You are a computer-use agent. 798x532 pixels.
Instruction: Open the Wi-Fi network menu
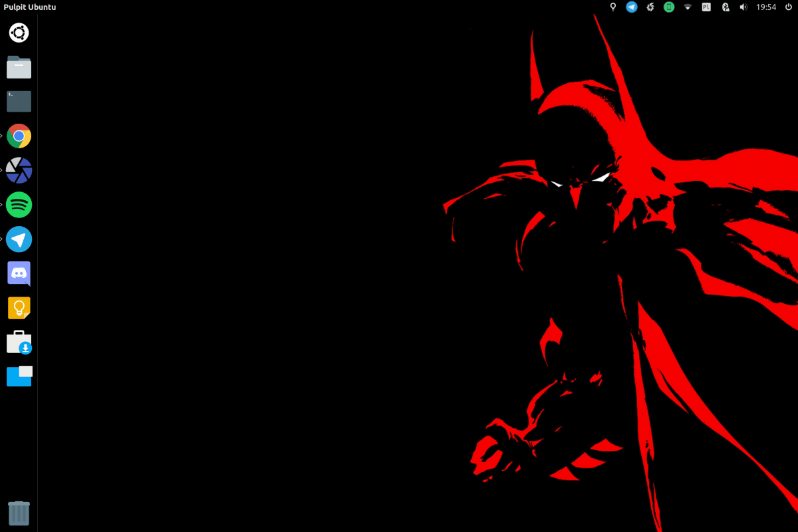[688, 7]
